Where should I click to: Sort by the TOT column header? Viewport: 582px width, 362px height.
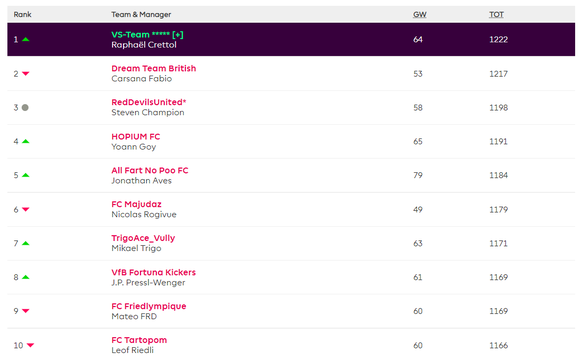click(x=496, y=14)
